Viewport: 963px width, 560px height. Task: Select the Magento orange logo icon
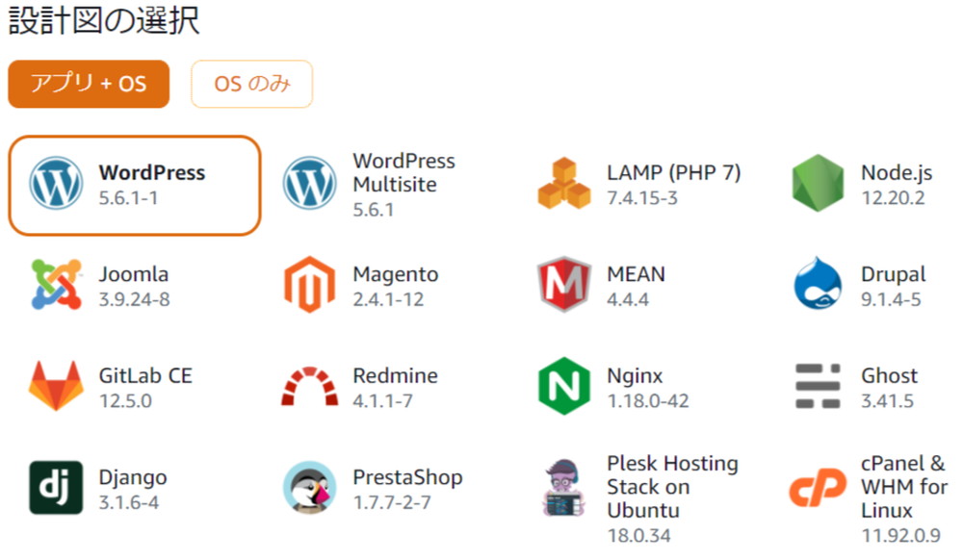(x=309, y=284)
